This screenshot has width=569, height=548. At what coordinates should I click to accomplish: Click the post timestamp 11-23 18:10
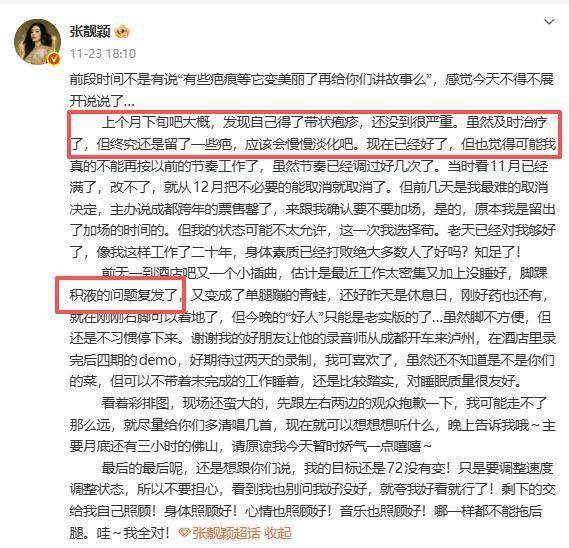pos(103,54)
